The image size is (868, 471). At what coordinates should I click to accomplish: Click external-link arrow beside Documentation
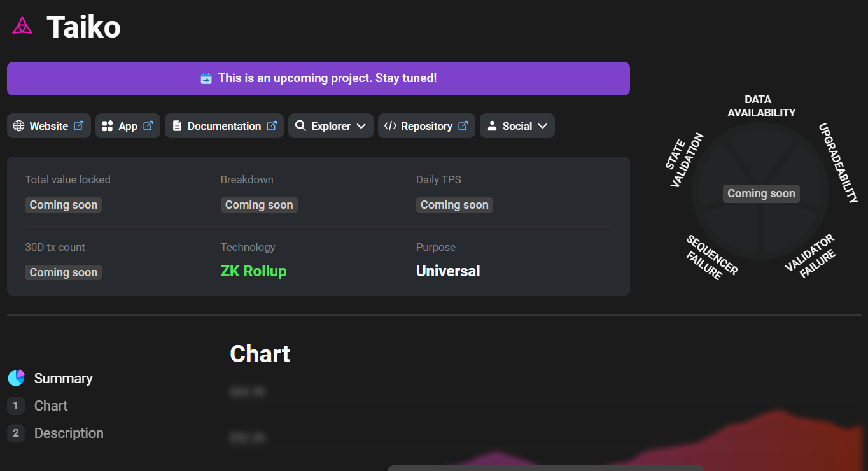pyautogui.click(x=272, y=125)
